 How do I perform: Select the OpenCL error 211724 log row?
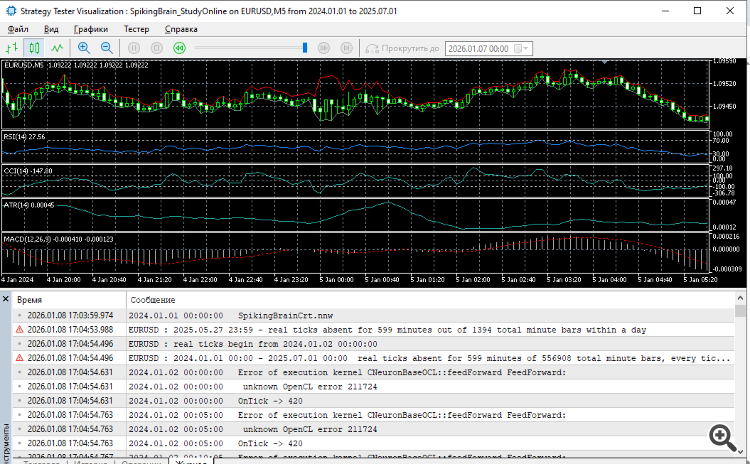[x=300, y=385]
